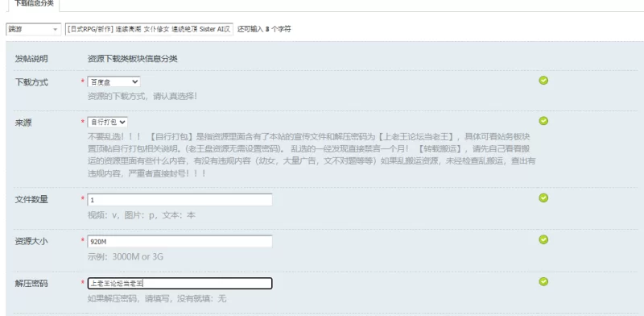Screen dimensions: 644x316
Task: Focus the 资源大小 field showing 920M
Action: (180, 242)
